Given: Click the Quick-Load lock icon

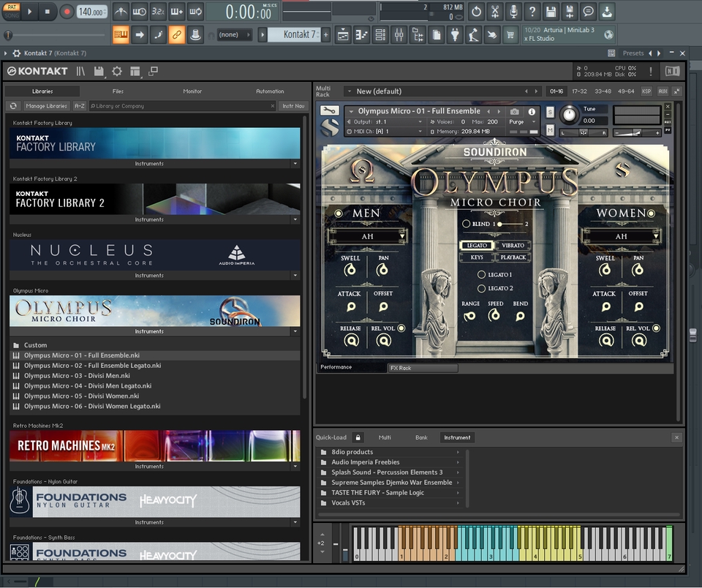Looking at the screenshot, I should (x=358, y=437).
